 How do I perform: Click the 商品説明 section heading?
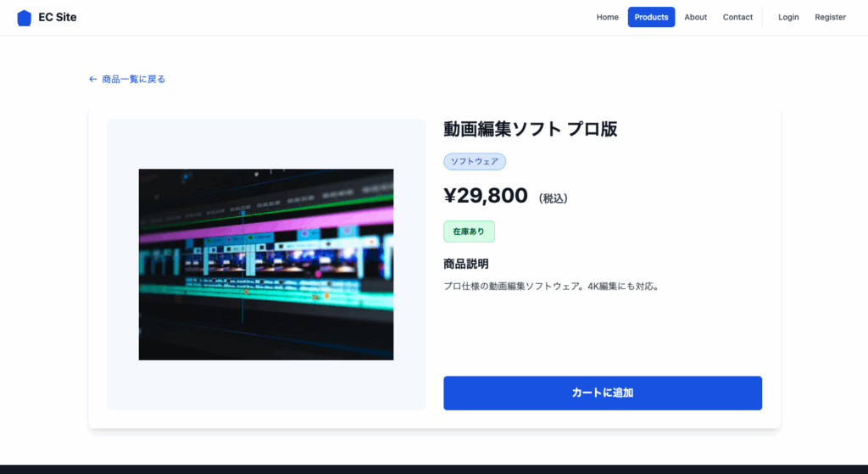click(x=465, y=264)
